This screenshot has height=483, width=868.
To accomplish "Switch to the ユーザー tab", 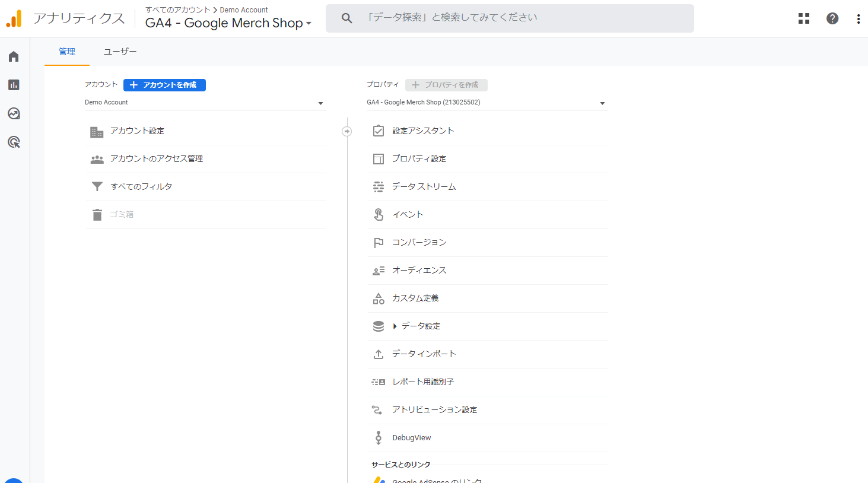I will coord(120,52).
